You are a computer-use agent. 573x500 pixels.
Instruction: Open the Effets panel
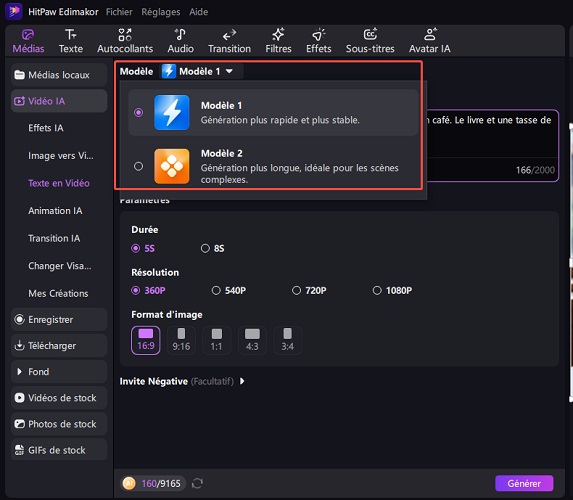click(x=319, y=41)
